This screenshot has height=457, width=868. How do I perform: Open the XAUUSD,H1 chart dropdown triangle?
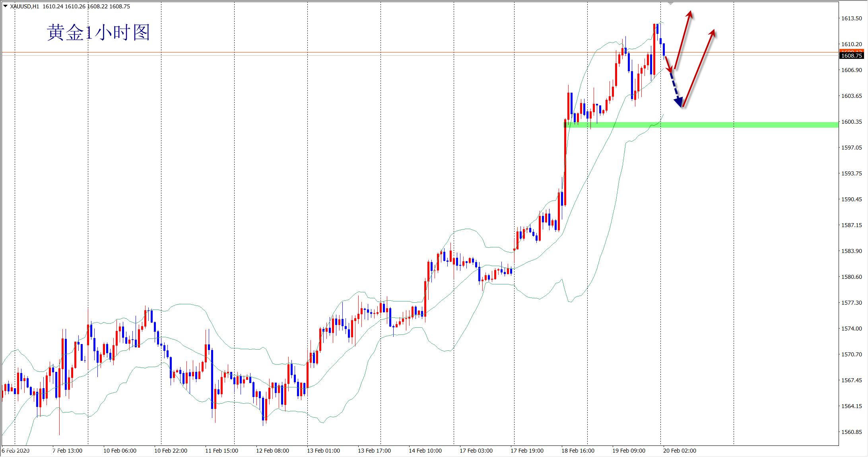[x=6, y=6]
